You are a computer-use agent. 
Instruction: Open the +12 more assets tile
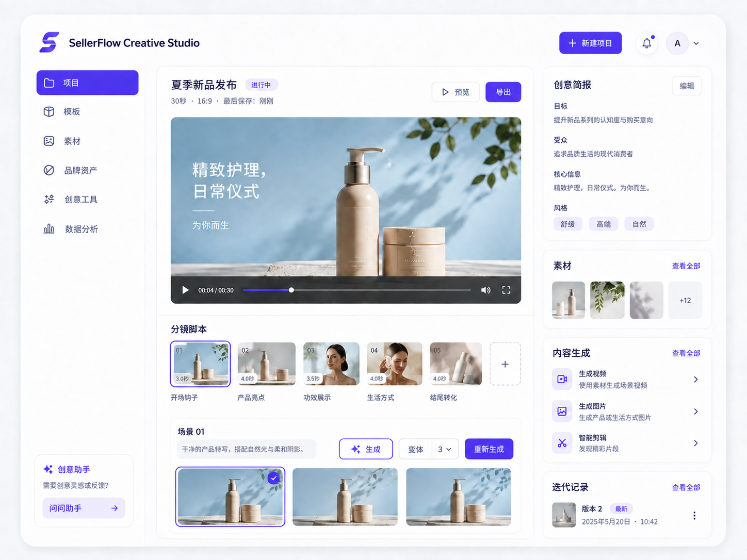point(685,300)
